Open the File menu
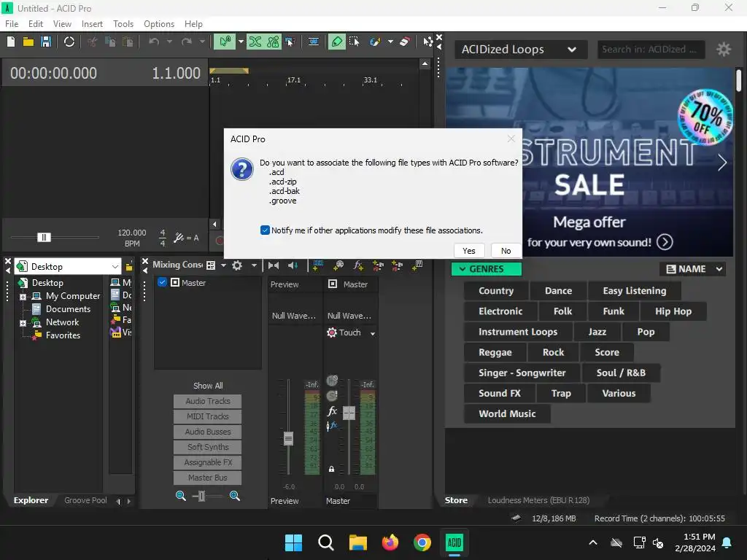 [x=12, y=24]
